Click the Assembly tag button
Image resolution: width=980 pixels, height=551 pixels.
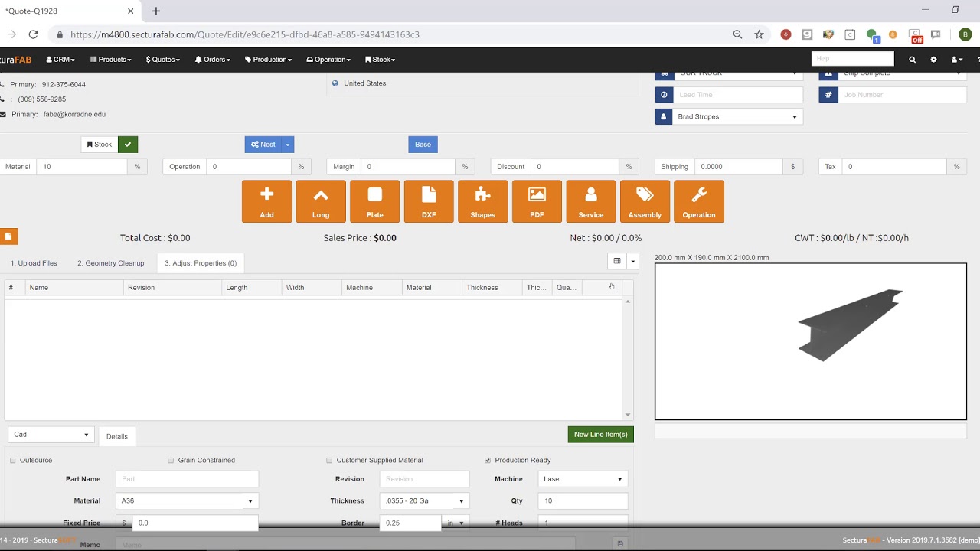click(645, 201)
